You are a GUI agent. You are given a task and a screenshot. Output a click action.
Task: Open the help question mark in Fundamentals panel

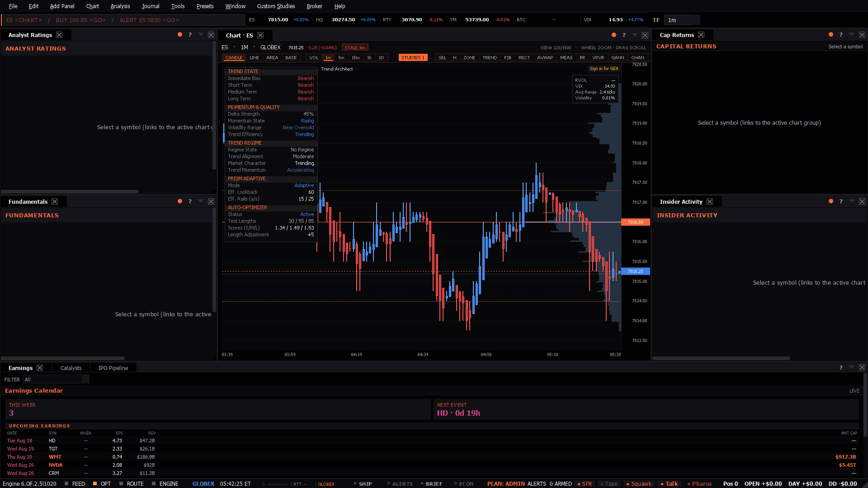tap(190, 202)
